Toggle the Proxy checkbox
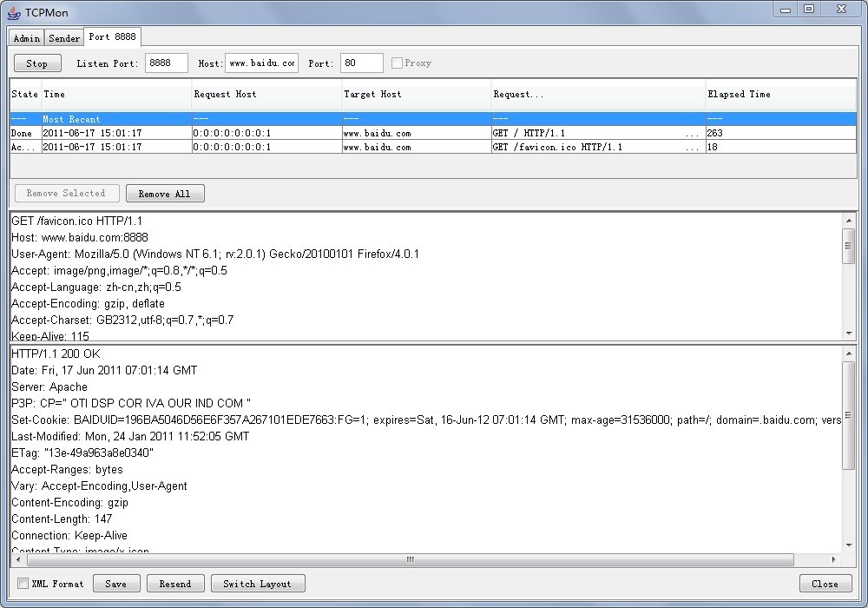868x608 pixels. 397,63
